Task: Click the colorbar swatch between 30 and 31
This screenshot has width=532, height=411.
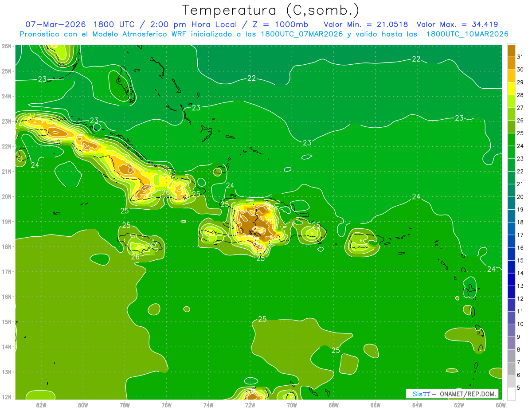Action: click(511, 63)
